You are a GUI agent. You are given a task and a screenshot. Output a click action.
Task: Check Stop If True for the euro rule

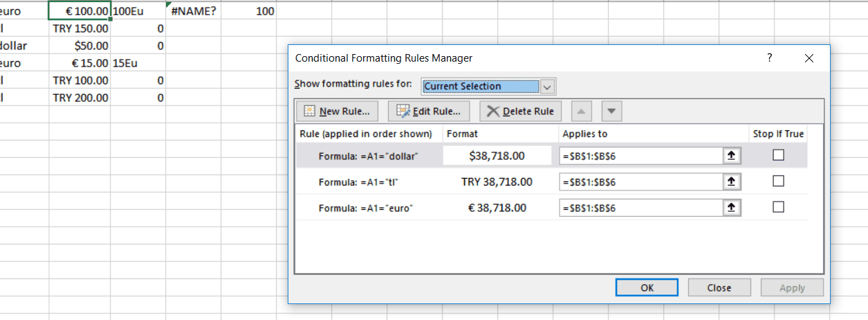tap(778, 207)
